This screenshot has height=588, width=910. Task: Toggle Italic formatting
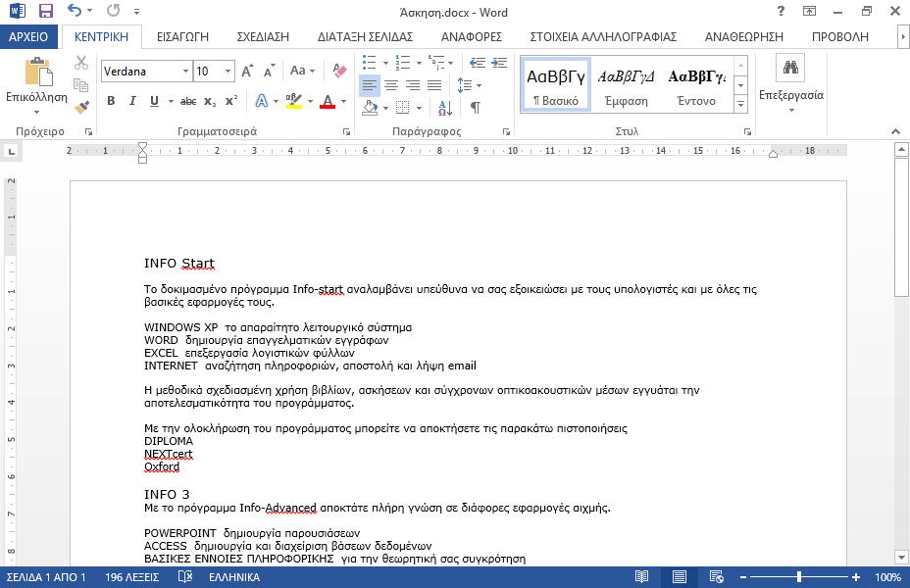132,101
